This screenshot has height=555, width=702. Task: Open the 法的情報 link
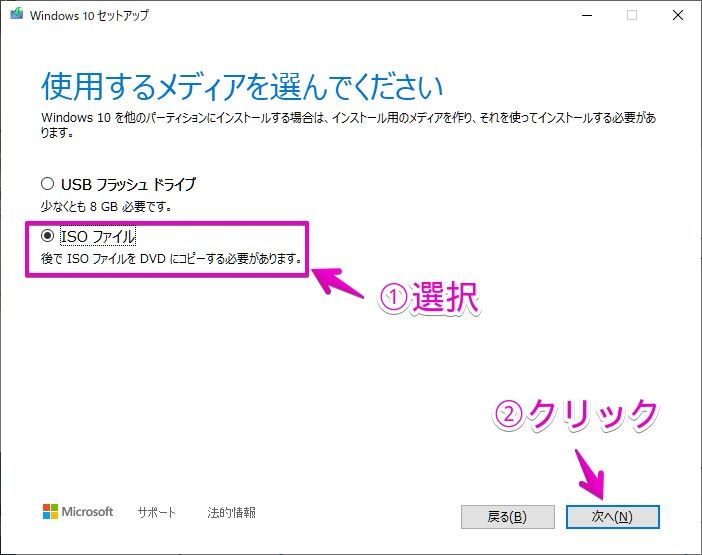pos(231,512)
